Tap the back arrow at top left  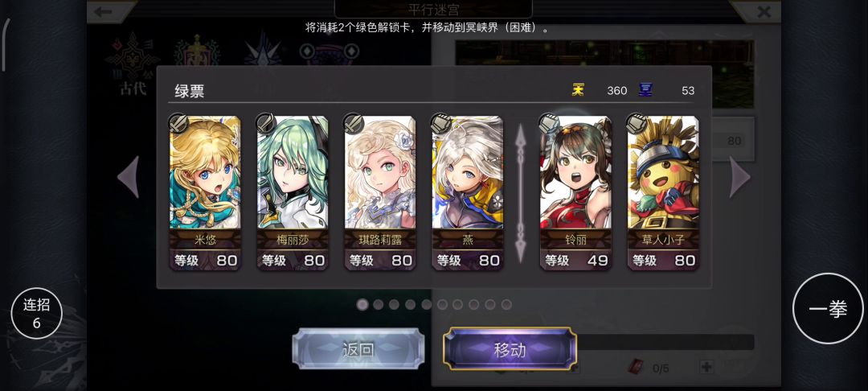tap(104, 11)
